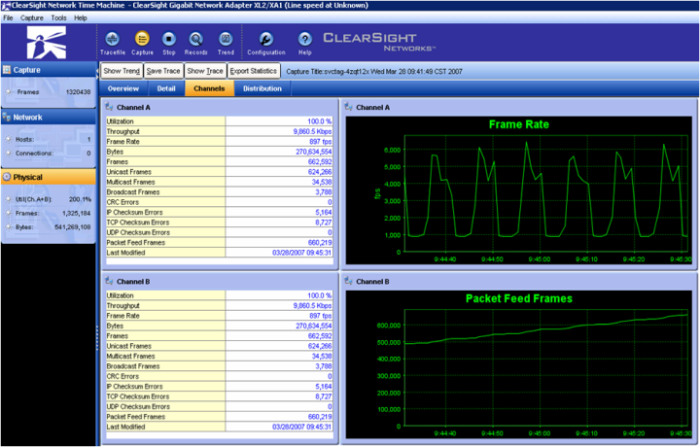
Task: Click the Packet Feed Frames graph title
Action: click(x=519, y=298)
